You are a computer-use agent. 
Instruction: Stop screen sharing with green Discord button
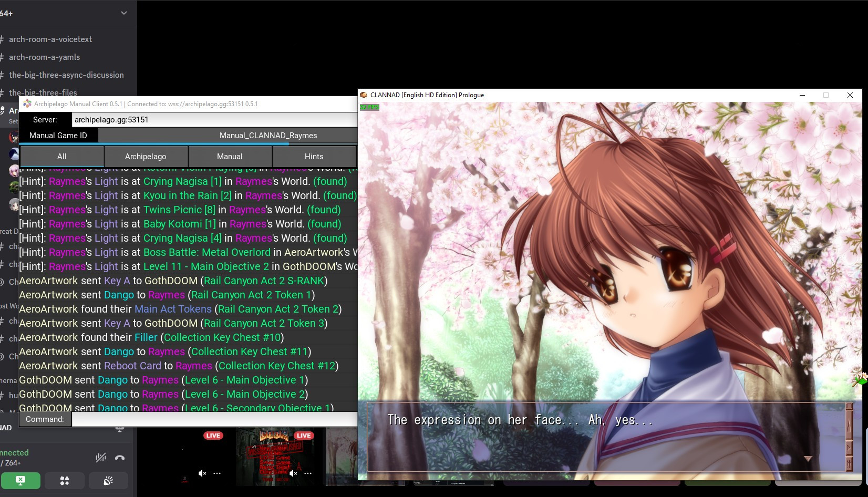click(20, 480)
